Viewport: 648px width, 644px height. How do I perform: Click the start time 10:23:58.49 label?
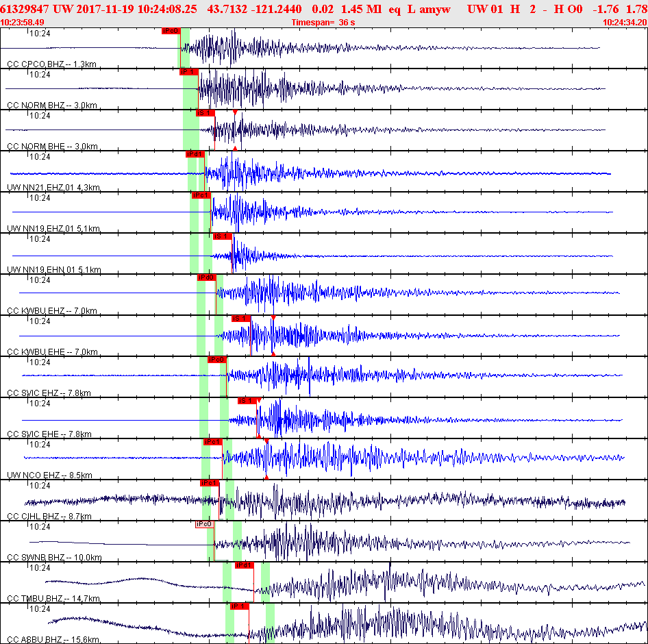[23, 23]
